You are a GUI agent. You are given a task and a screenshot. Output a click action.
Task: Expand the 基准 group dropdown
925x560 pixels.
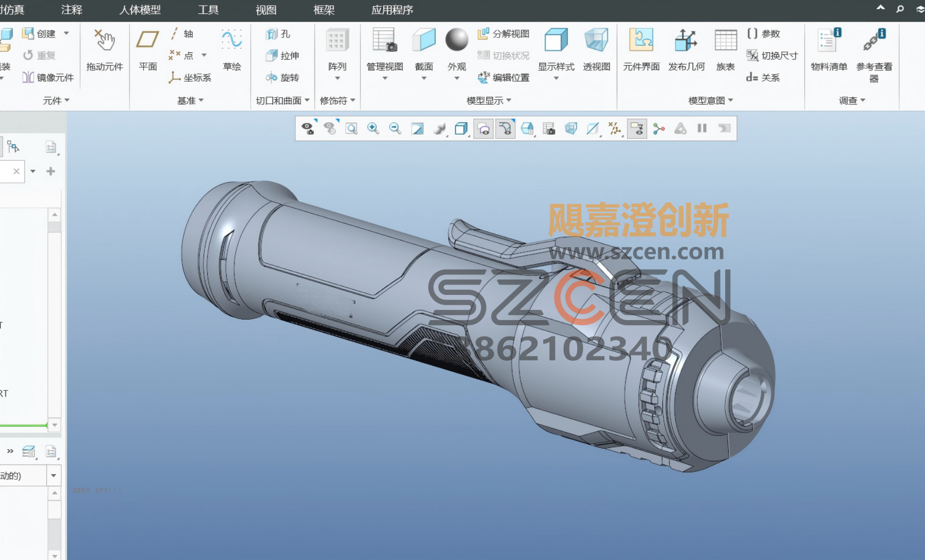click(190, 101)
